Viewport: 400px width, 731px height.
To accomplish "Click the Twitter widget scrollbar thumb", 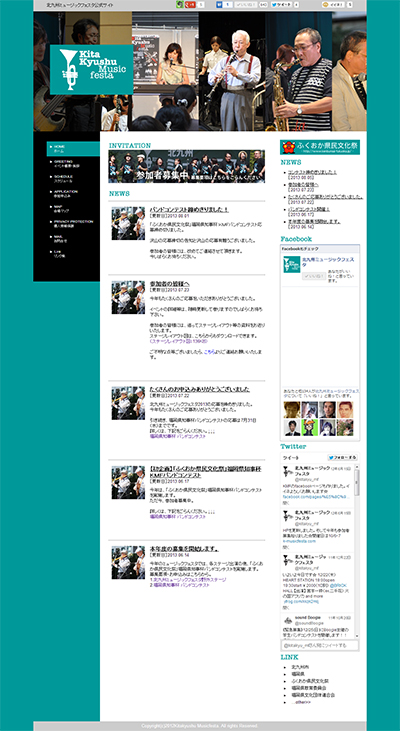I will 357,483.
